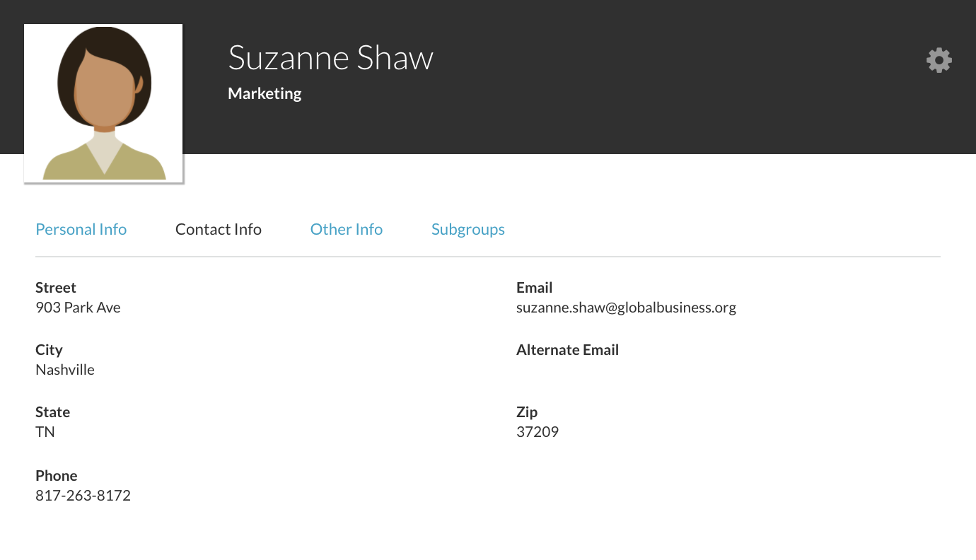This screenshot has height=560, width=976.
Task: Click the Email field label
Action: pyautogui.click(x=535, y=288)
